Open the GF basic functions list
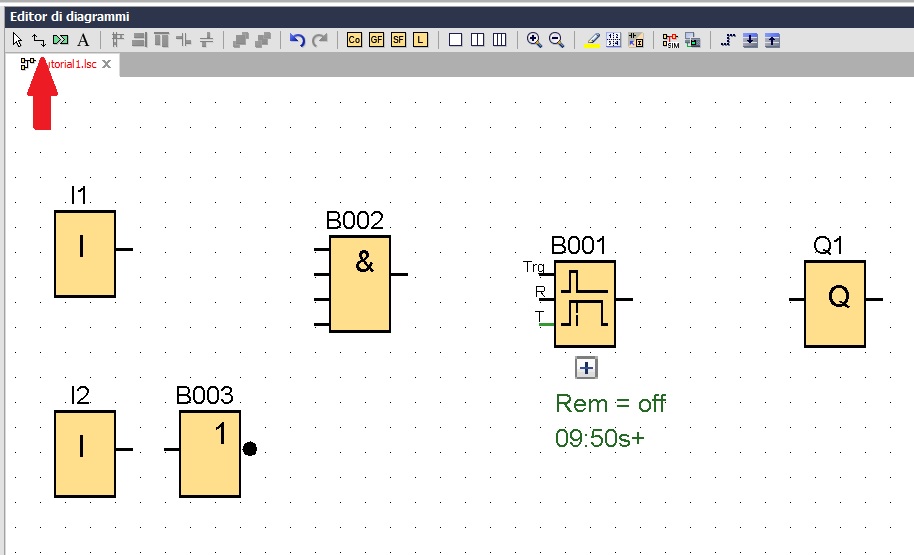Image resolution: width=914 pixels, height=555 pixels. (x=376, y=40)
